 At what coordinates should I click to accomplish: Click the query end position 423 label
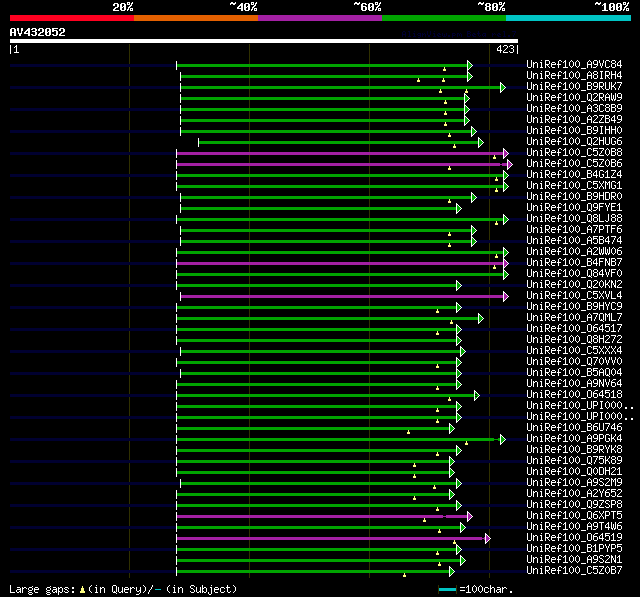[x=505, y=49]
